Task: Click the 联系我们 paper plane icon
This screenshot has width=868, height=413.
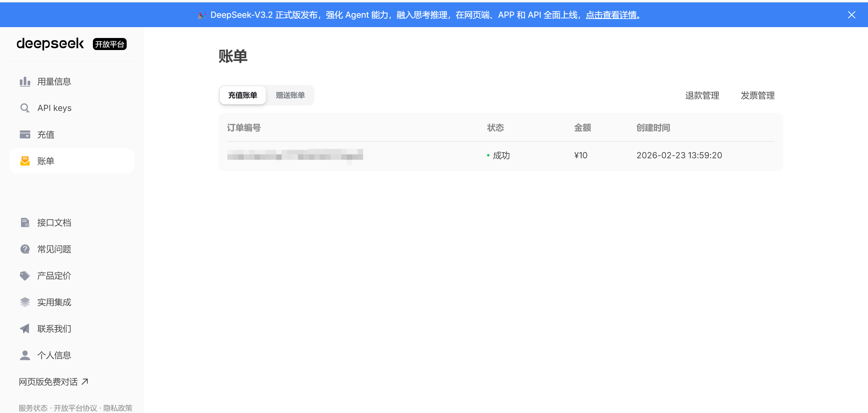Action: 25,329
